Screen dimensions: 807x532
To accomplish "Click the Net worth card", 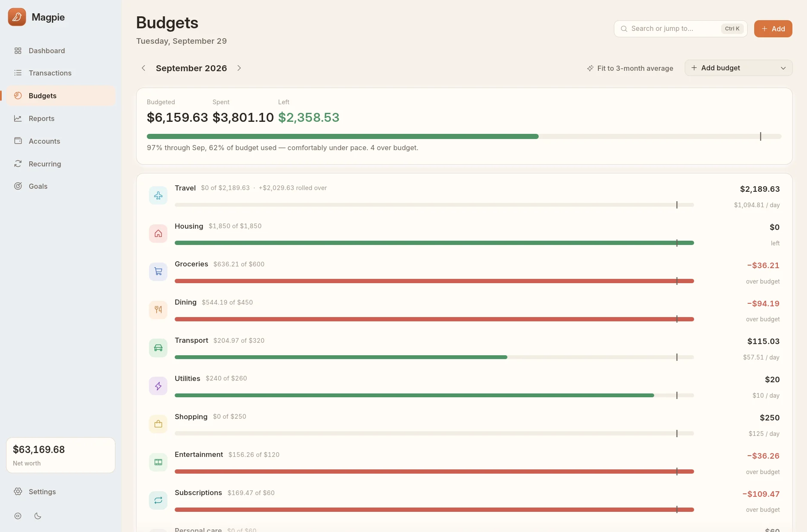I will pos(61,455).
